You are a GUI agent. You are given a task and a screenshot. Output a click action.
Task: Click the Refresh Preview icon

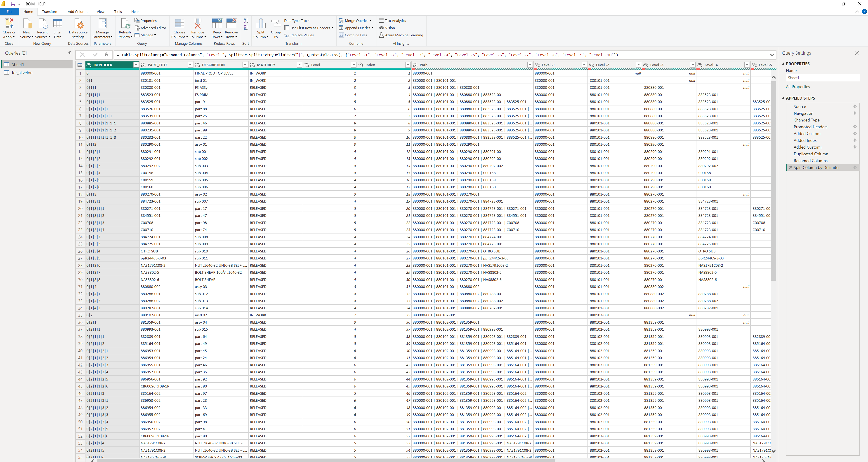click(125, 23)
